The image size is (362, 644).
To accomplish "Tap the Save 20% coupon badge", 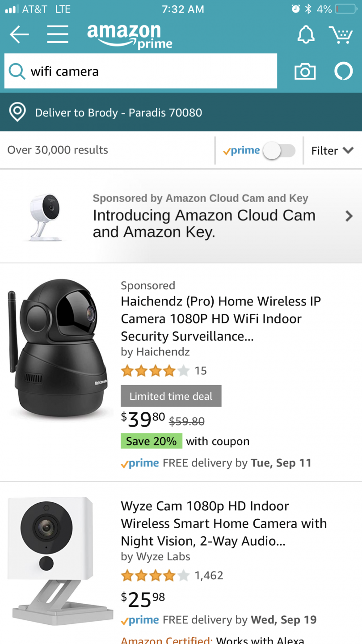I will point(152,441).
